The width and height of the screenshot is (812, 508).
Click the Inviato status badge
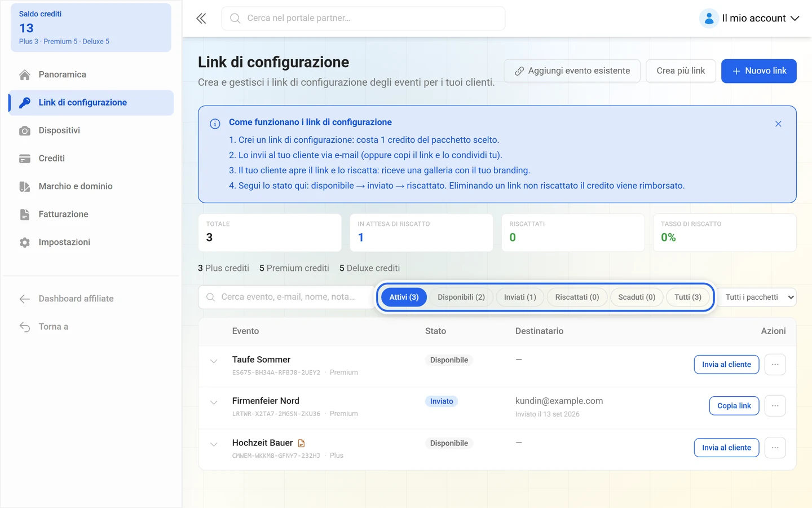click(442, 401)
